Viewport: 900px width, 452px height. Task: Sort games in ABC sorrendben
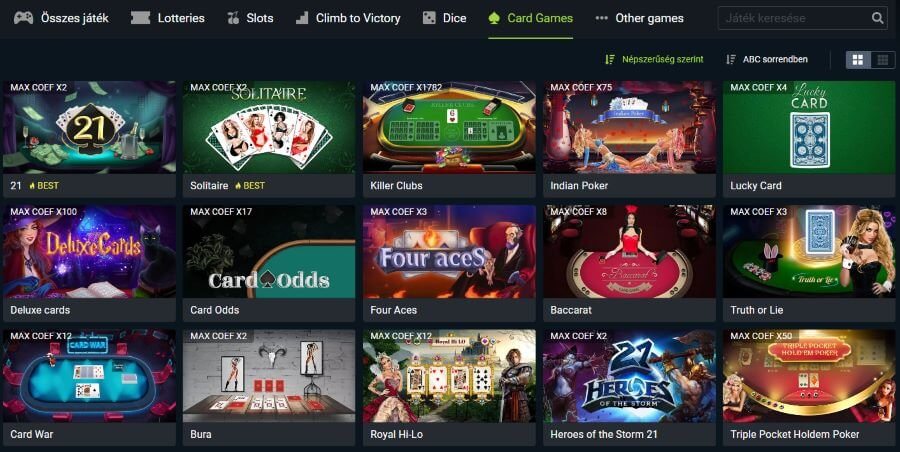tap(767, 59)
